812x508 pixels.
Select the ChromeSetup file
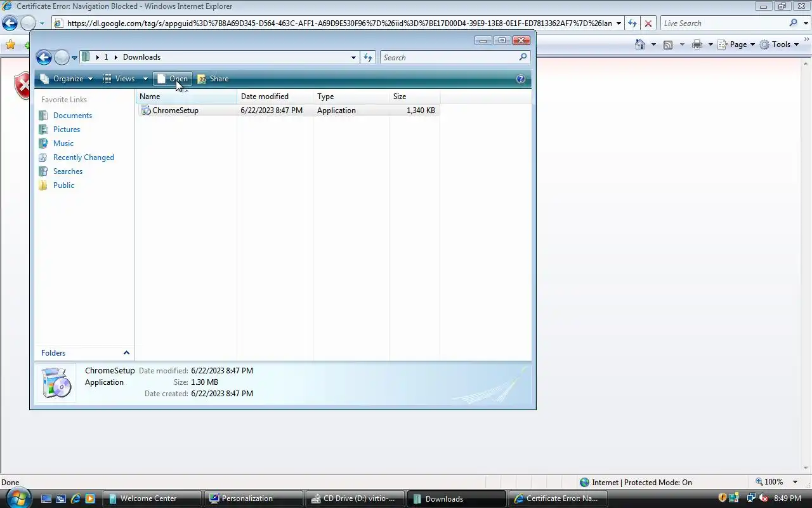coord(289,110)
